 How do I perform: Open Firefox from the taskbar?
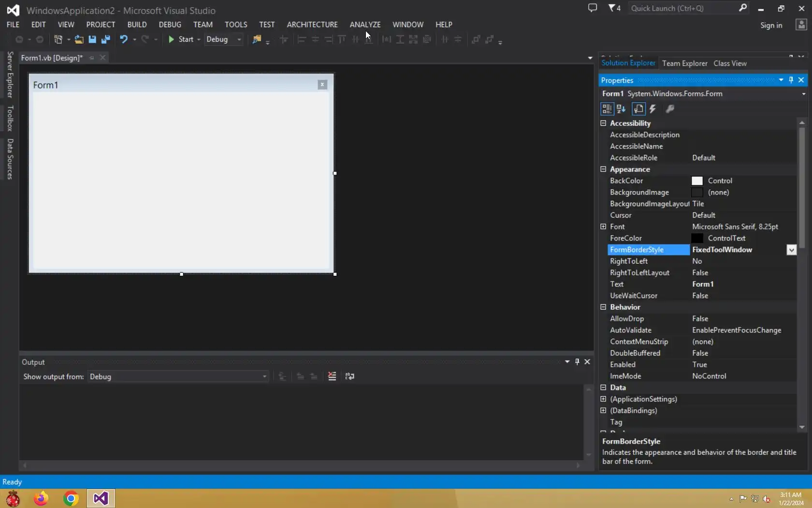click(x=41, y=498)
